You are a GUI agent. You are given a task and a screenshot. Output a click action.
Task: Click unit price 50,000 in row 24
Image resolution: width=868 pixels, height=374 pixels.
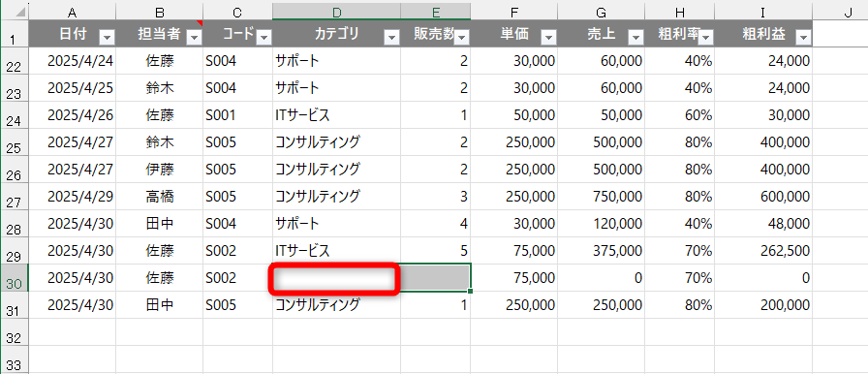point(534,115)
